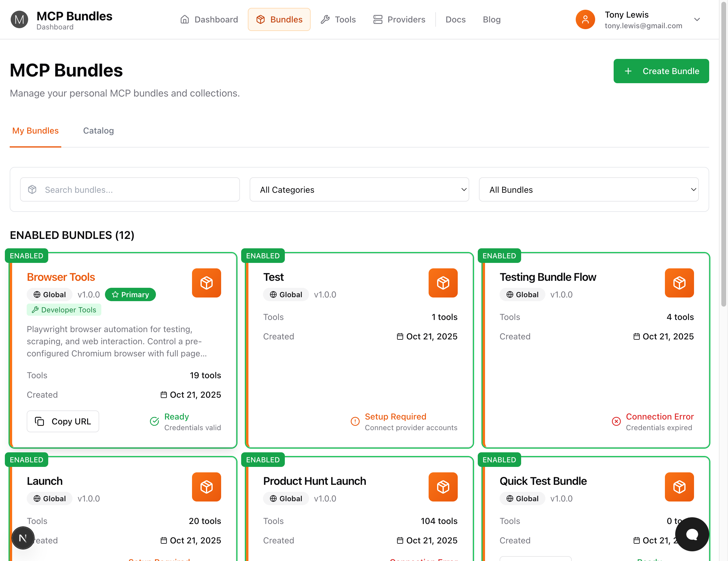Switch to the Catalog tab

click(98, 131)
